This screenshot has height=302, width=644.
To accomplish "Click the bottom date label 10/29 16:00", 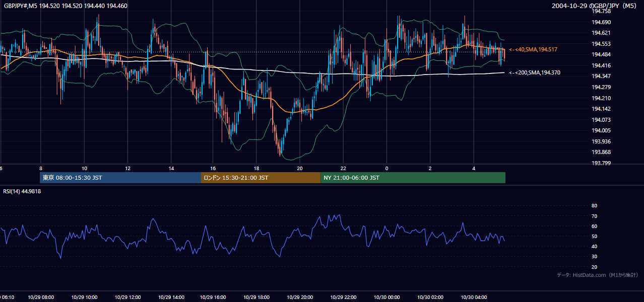I will [x=214, y=297].
